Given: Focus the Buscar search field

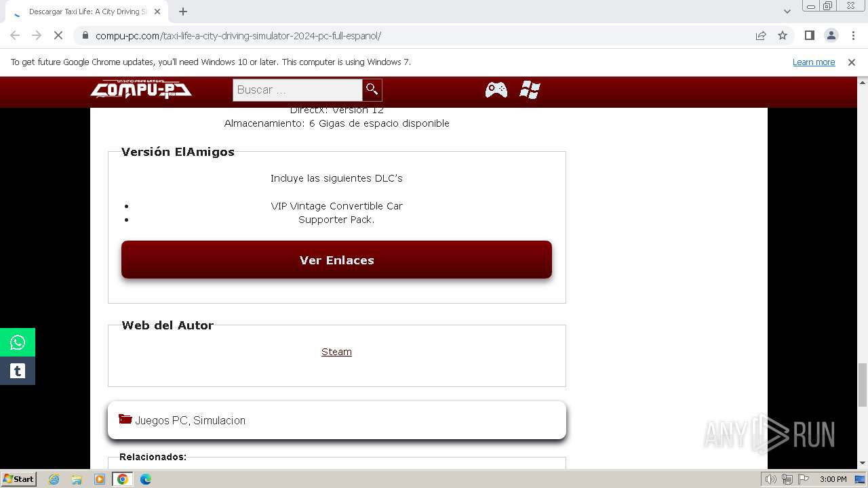Looking at the screenshot, I should [297, 89].
